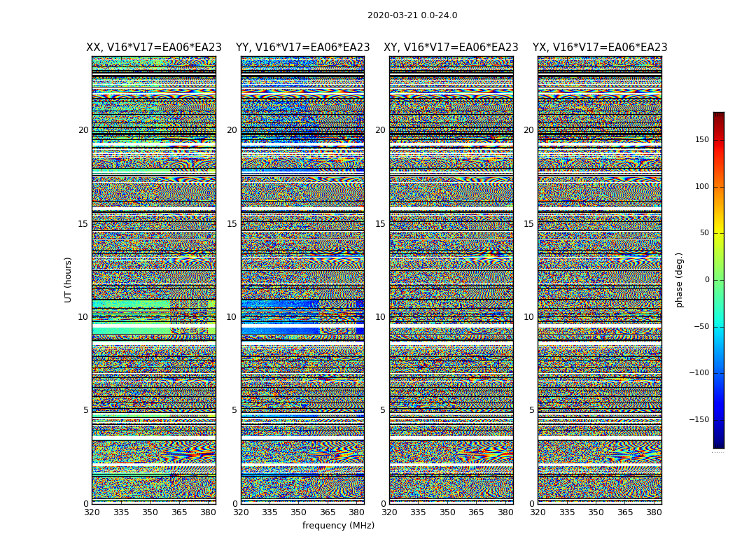Select the YX panel title 'YX, V16*V17=EA06*EA23'
This screenshot has width=735, height=560.
[x=599, y=48]
